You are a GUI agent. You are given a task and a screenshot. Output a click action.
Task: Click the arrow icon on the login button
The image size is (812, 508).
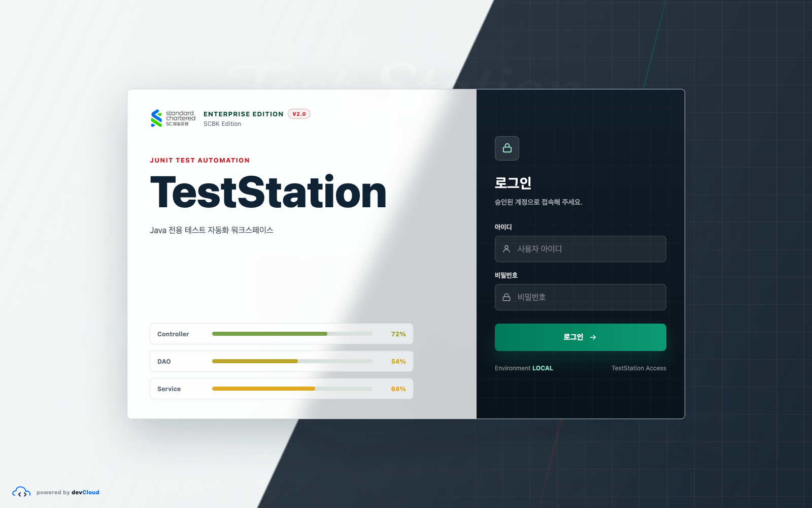[x=593, y=337]
